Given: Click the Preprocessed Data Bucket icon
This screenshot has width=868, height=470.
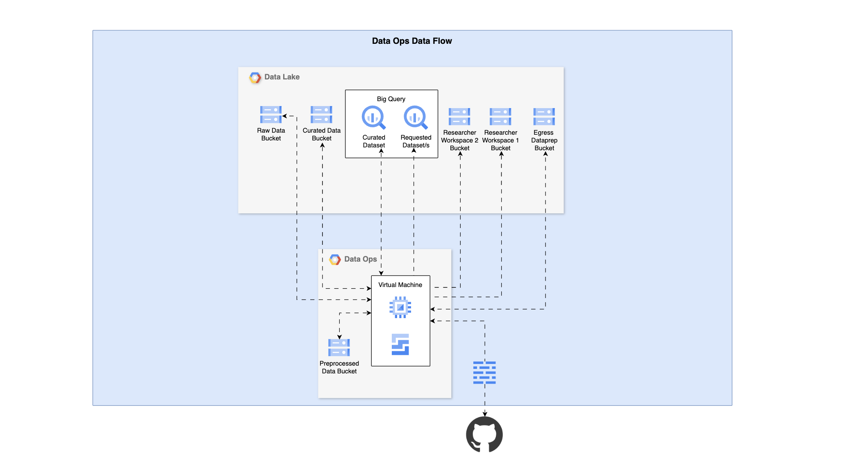Looking at the screenshot, I should point(339,348).
